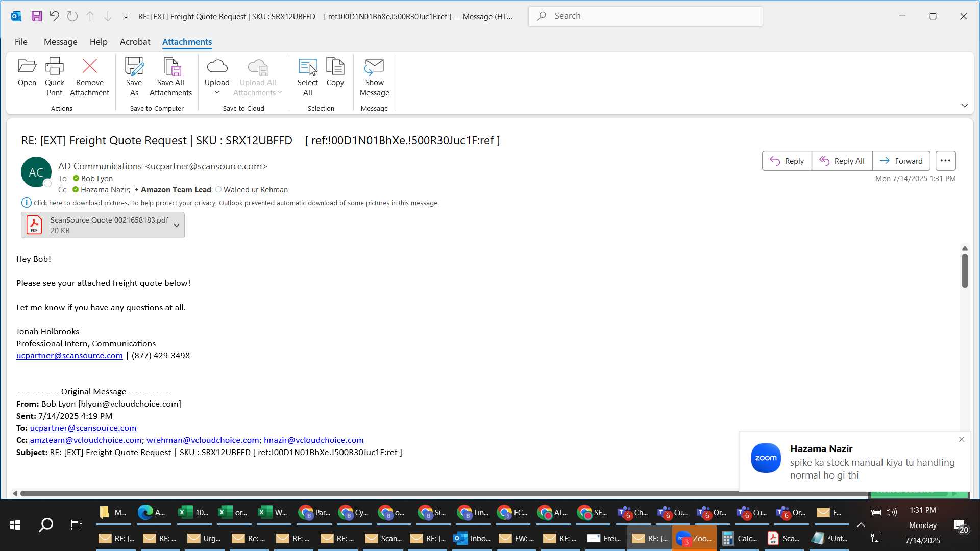Select the Attachments tab
The image size is (980, 551).
click(x=187, y=42)
